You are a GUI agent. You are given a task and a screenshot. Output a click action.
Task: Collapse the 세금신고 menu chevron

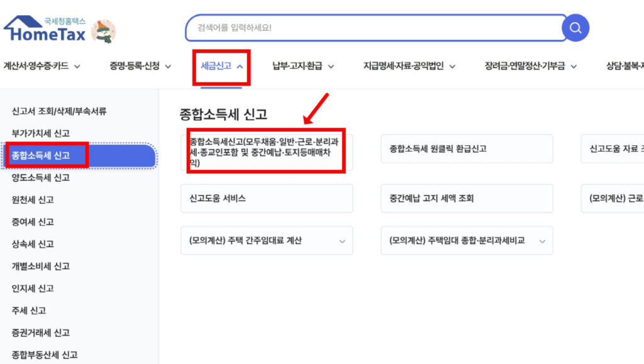pyautogui.click(x=240, y=67)
